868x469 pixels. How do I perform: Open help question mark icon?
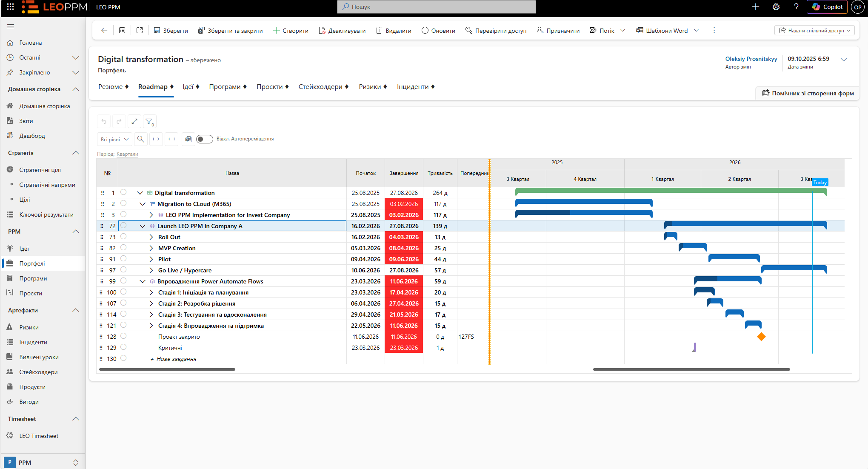(x=796, y=7)
